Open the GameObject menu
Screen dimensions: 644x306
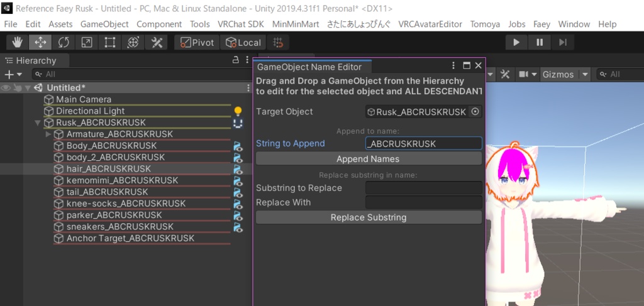[104, 25]
